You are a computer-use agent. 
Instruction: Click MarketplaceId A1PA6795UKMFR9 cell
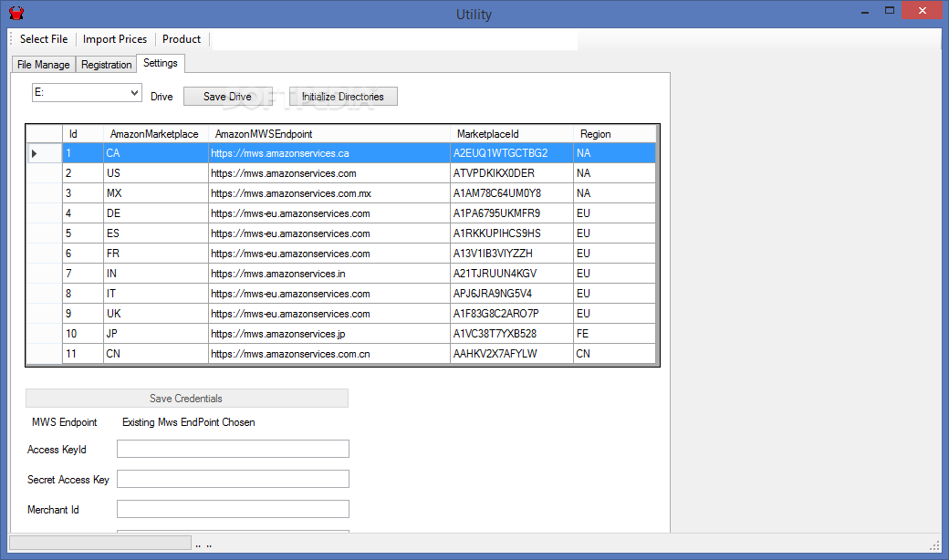(x=511, y=213)
